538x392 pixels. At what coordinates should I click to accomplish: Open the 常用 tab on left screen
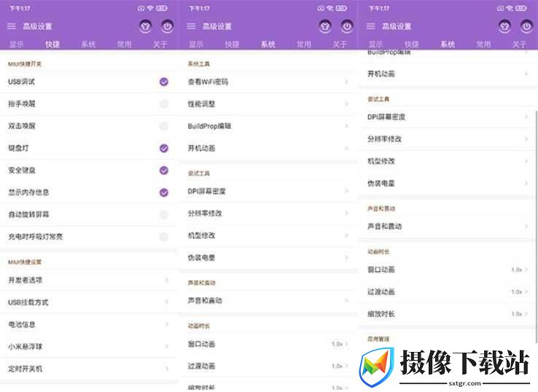point(124,44)
